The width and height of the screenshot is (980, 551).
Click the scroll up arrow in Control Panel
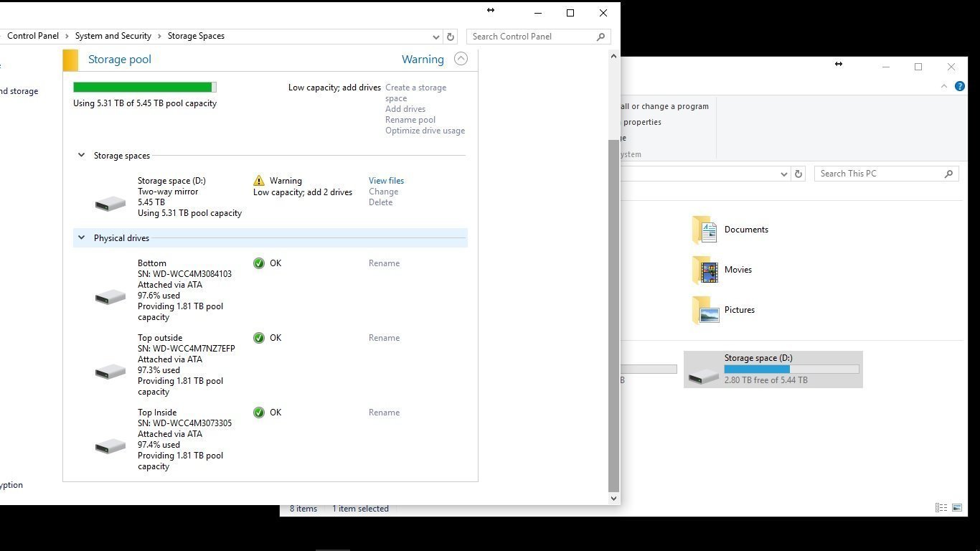tap(613, 56)
